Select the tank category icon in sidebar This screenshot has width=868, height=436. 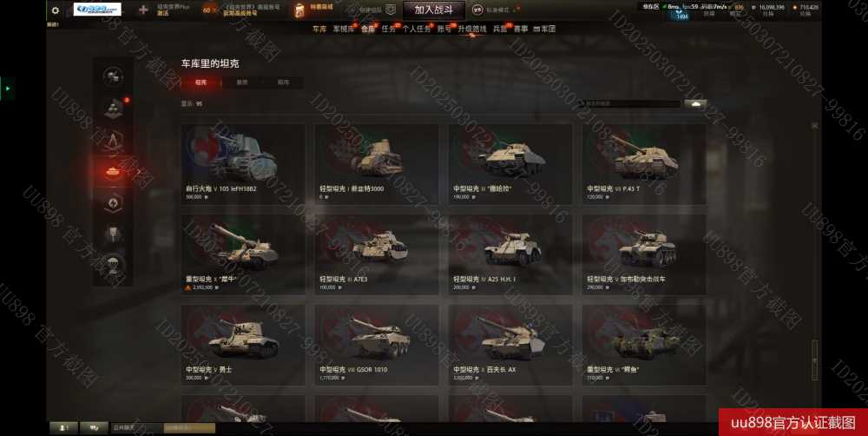(113, 172)
